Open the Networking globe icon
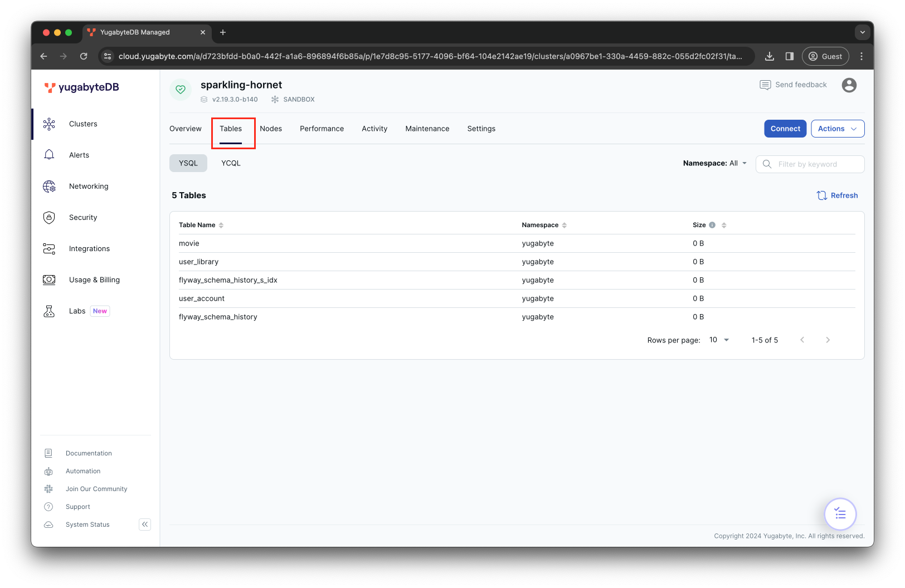Screen dimensions: 905x588 [x=49, y=186]
